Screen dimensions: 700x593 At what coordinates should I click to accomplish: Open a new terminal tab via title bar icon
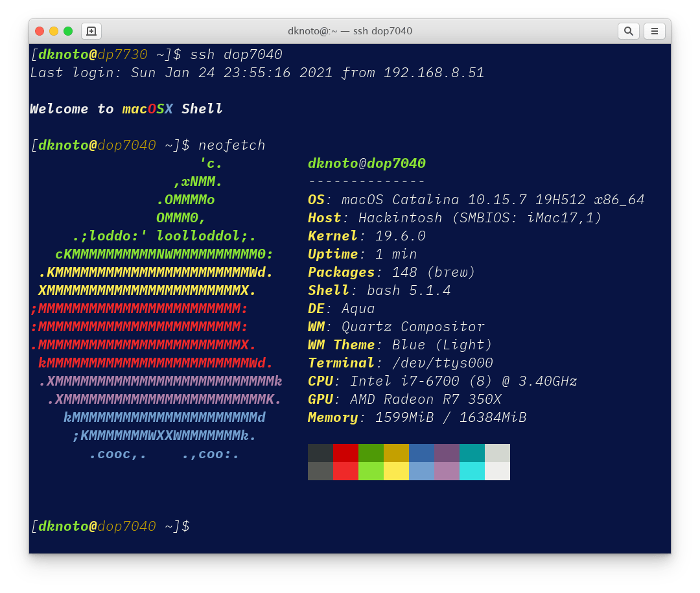91,30
